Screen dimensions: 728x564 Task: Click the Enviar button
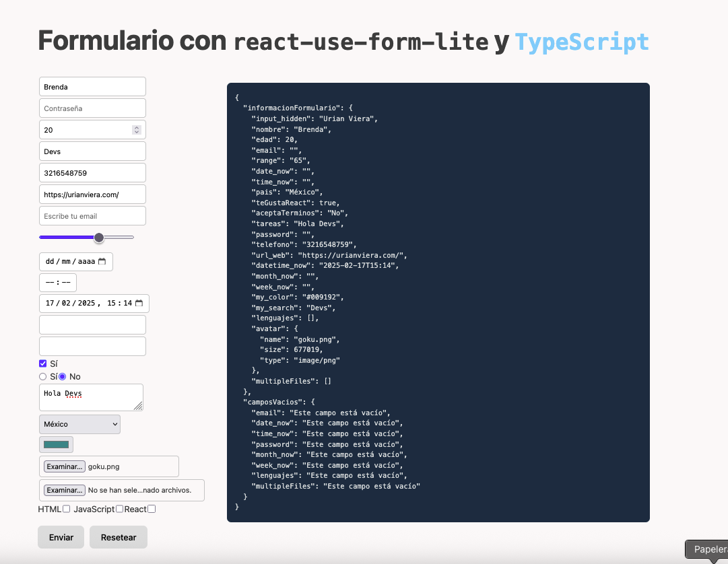pyautogui.click(x=61, y=537)
